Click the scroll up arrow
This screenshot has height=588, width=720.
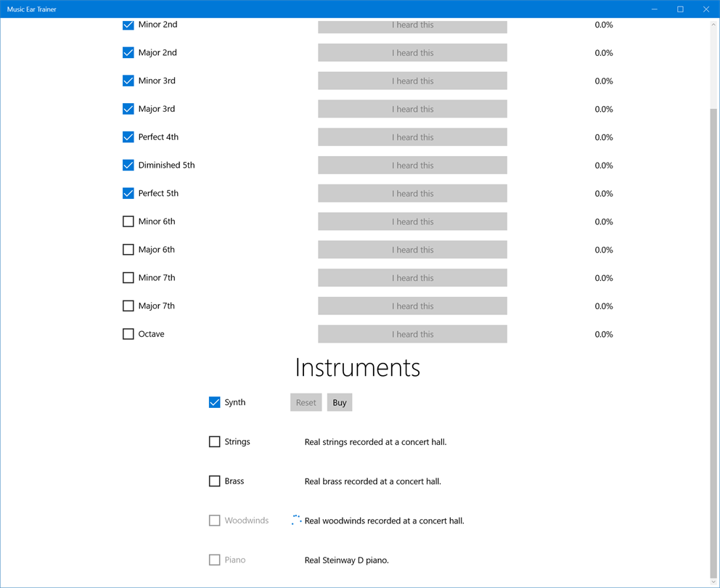pyautogui.click(x=713, y=25)
